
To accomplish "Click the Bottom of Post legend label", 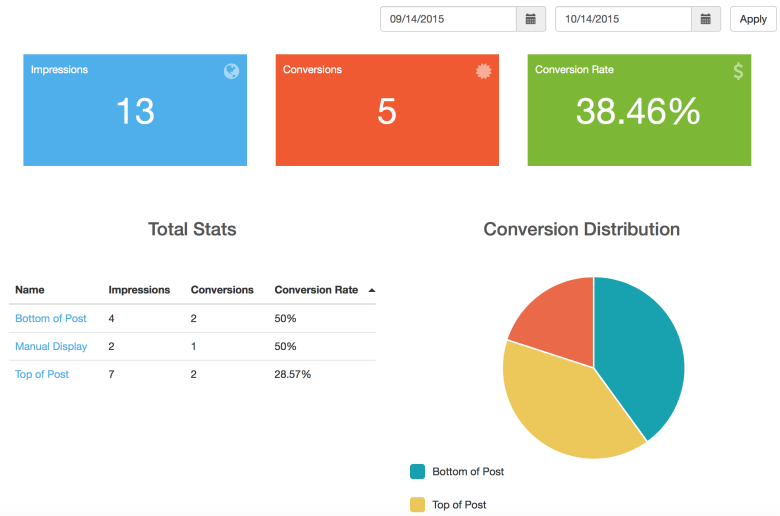I will 468,471.
